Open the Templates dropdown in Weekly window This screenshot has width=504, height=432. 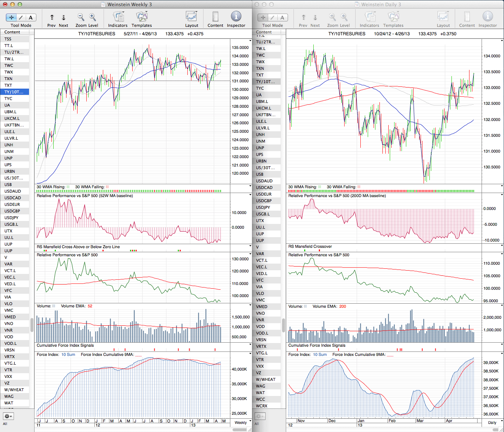pyautogui.click(x=142, y=17)
